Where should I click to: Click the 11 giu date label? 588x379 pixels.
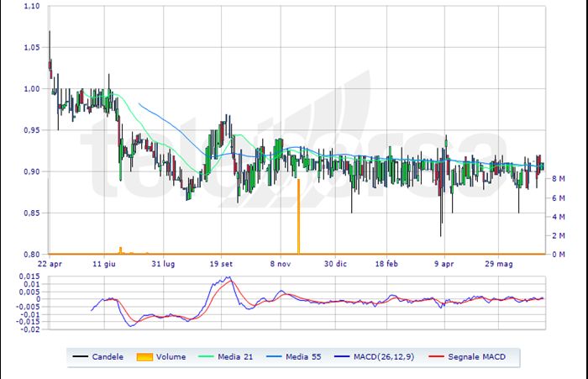pyautogui.click(x=104, y=264)
